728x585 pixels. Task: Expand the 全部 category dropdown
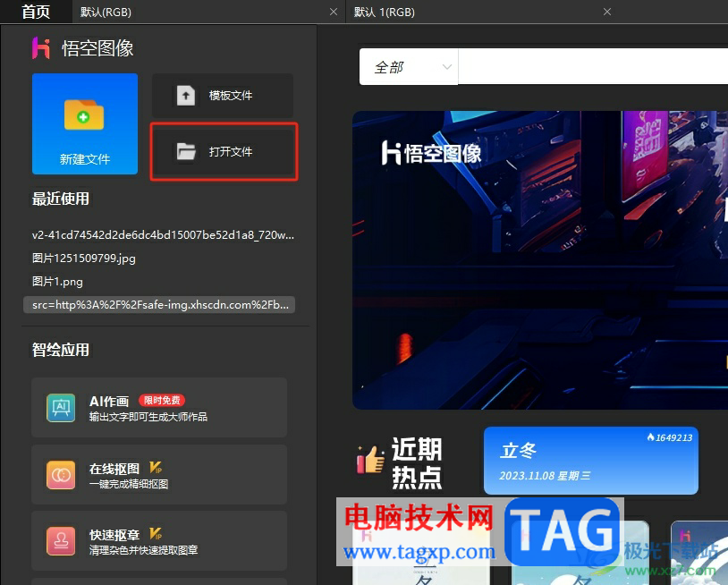tap(409, 67)
